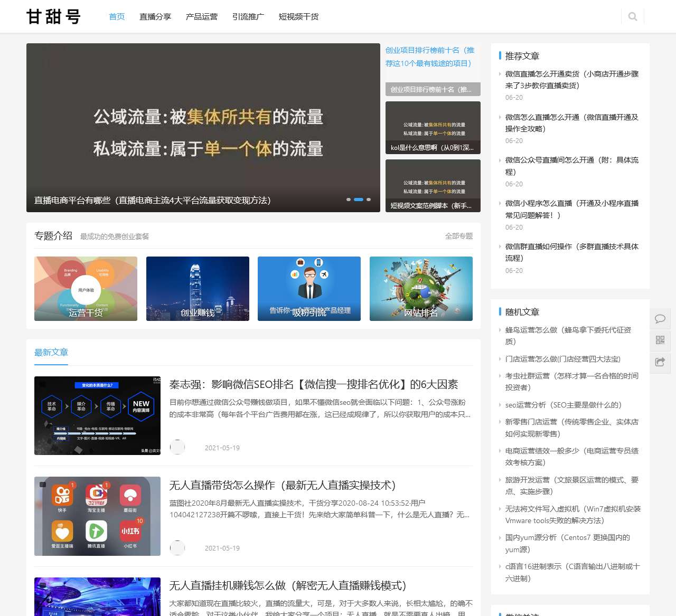This screenshot has height=616, width=676.
Task: Click the share arrow floating icon
Action: 660,362
